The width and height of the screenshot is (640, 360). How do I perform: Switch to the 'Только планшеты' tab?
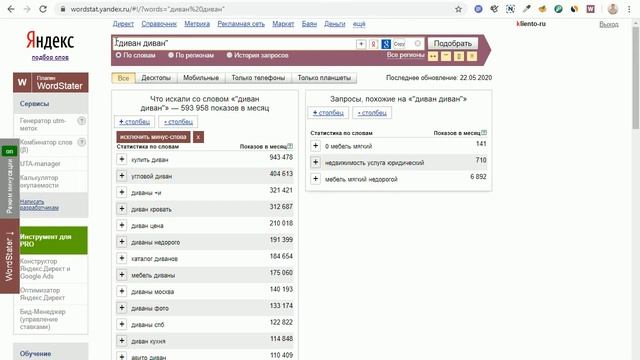pyautogui.click(x=324, y=78)
